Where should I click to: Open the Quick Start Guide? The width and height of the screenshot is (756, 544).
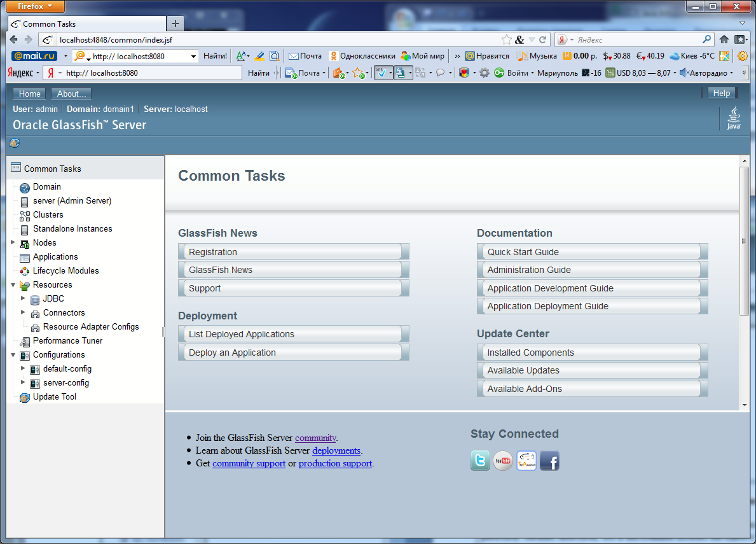pyautogui.click(x=592, y=252)
